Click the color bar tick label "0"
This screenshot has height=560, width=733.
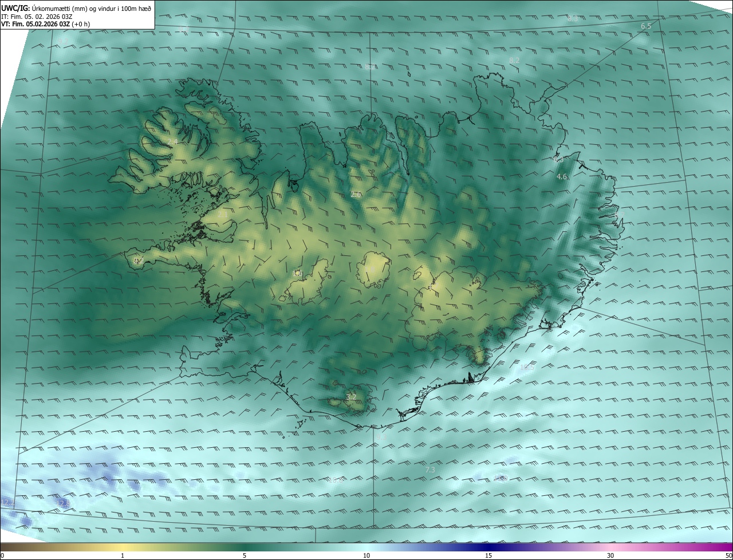(2, 555)
